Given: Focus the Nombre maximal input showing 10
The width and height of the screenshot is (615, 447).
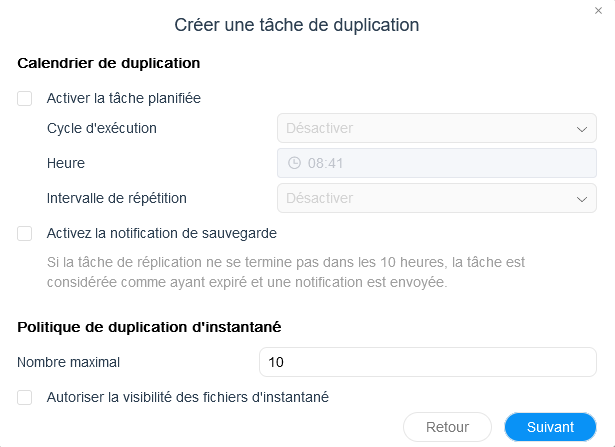Looking at the screenshot, I should [427, 362].
